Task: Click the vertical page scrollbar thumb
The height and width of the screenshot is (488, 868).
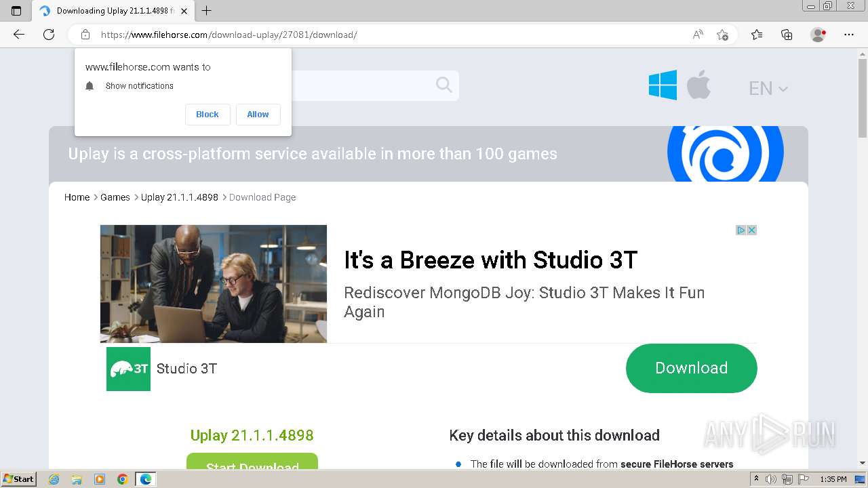Action: pyautogui.click(x=863, y=98)
